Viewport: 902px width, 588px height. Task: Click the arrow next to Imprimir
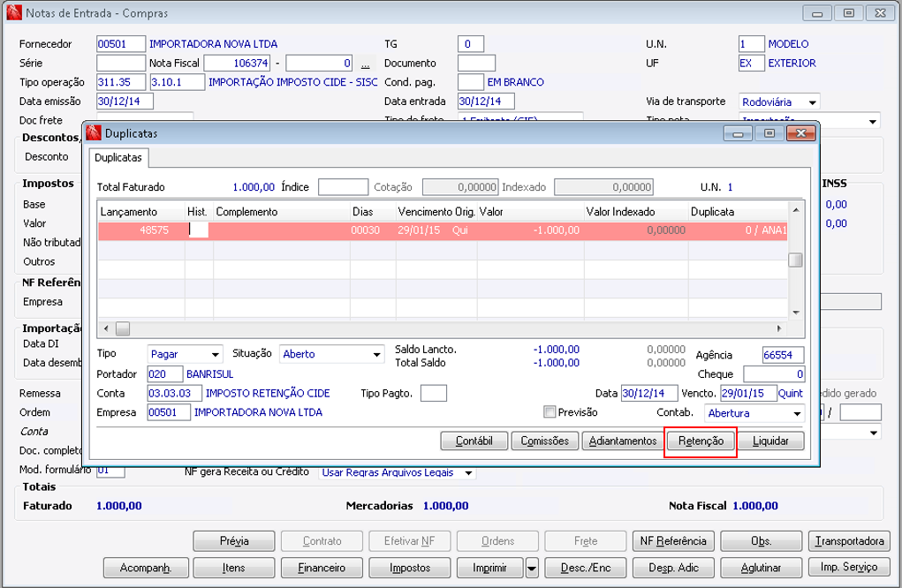[x=532, y=567]
